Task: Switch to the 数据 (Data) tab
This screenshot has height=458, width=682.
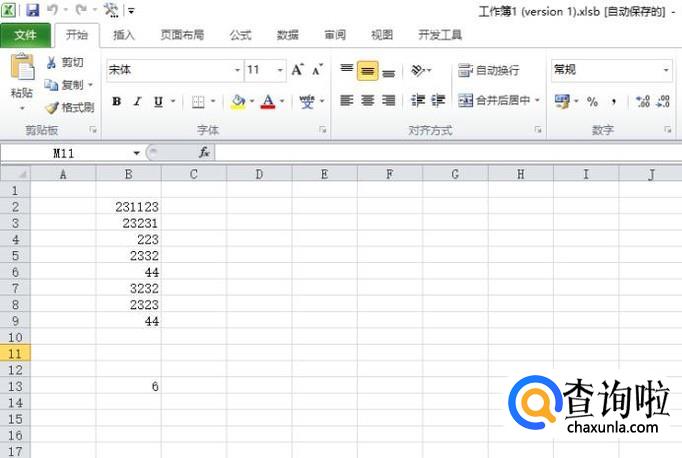Action: pyautogui.click(x=288, y=35)
